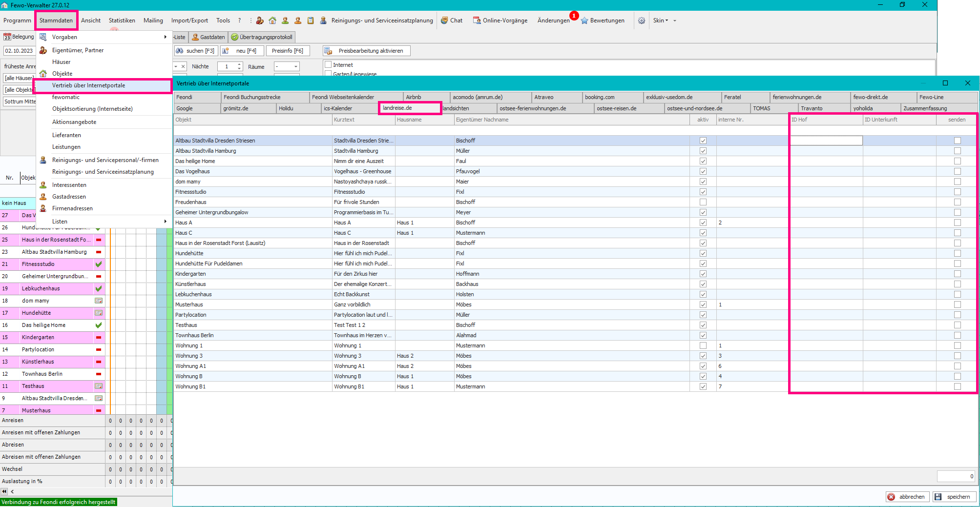
Task: Toggle aktiv checkbox for Wohnung 1
Action: (x=703, y=345)
